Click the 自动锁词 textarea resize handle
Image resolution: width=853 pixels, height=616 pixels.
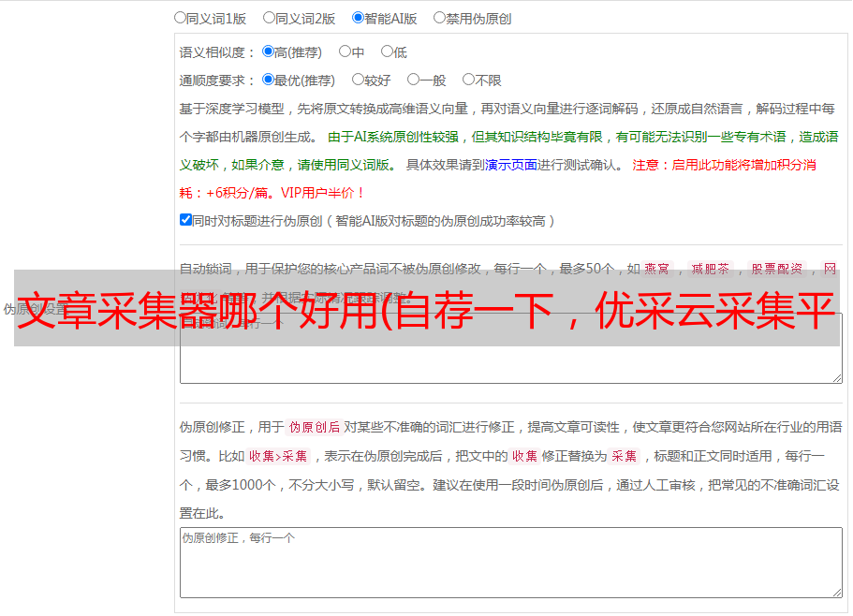tap(837, 378)
